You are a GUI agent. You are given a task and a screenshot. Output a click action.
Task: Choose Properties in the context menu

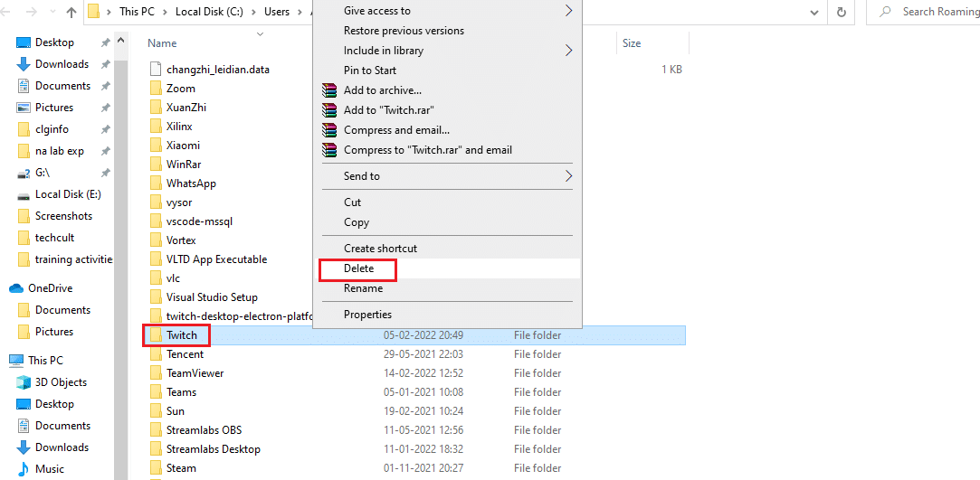(367, 315)
